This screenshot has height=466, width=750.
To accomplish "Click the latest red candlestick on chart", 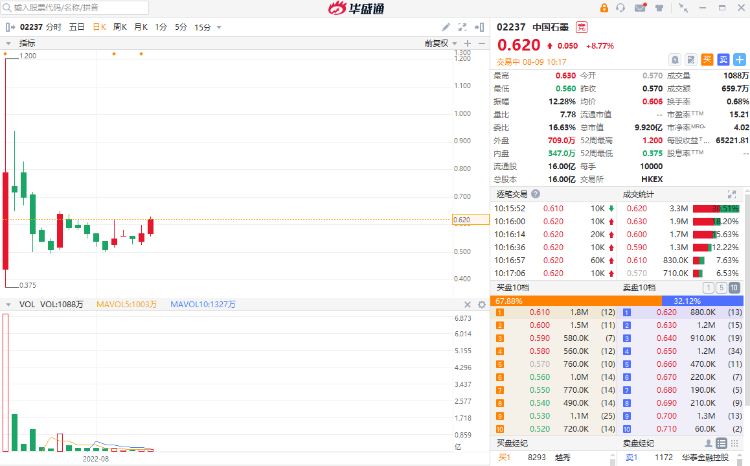I will 151,226.
